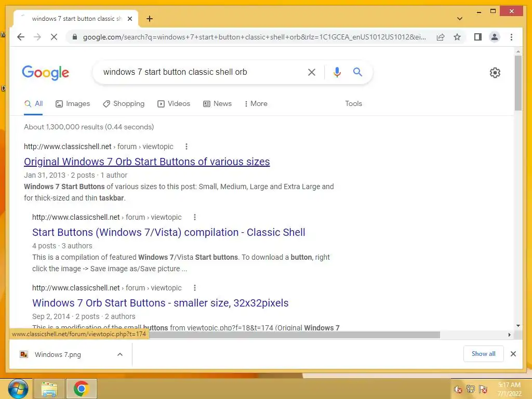This screenshot has height=399, width=532.
Task: Show all downloads
Action: (484, 354)
